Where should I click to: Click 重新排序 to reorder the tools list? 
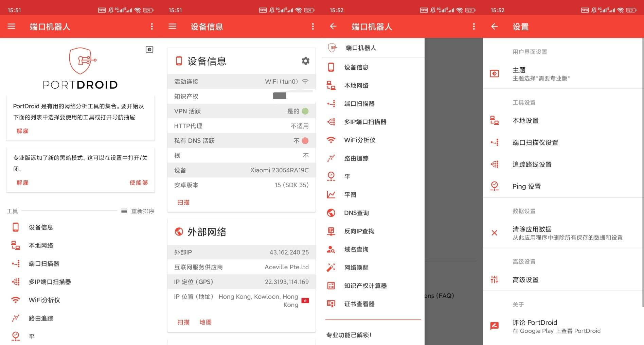click(x=138, y=211)
